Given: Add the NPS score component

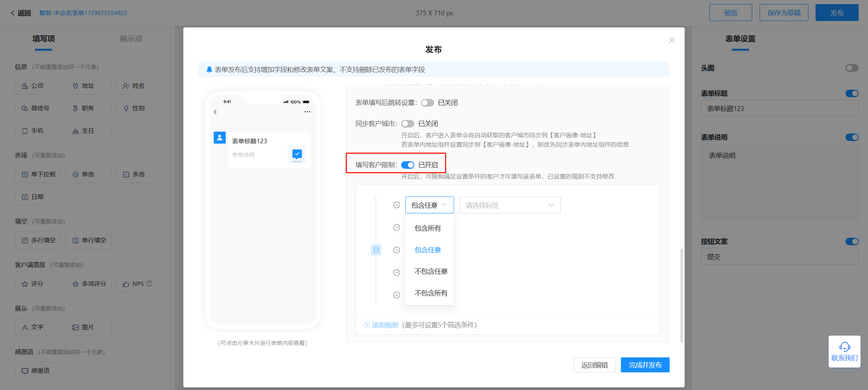Looking at the screenshot, I should [139, 284].
